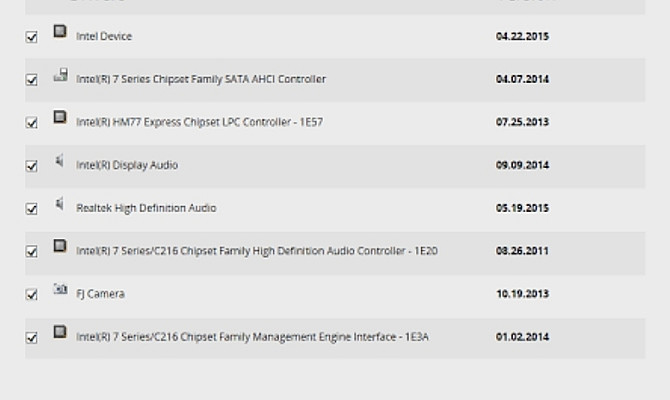Disable the Management Engine Interface checkbox
This screenshot has height=400, width=670.
click(31, 338)
